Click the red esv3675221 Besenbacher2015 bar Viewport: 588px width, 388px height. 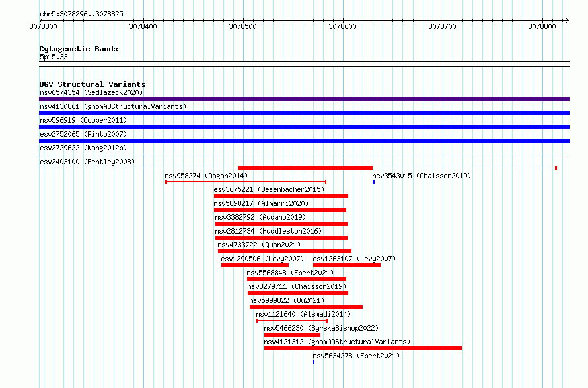281,196
